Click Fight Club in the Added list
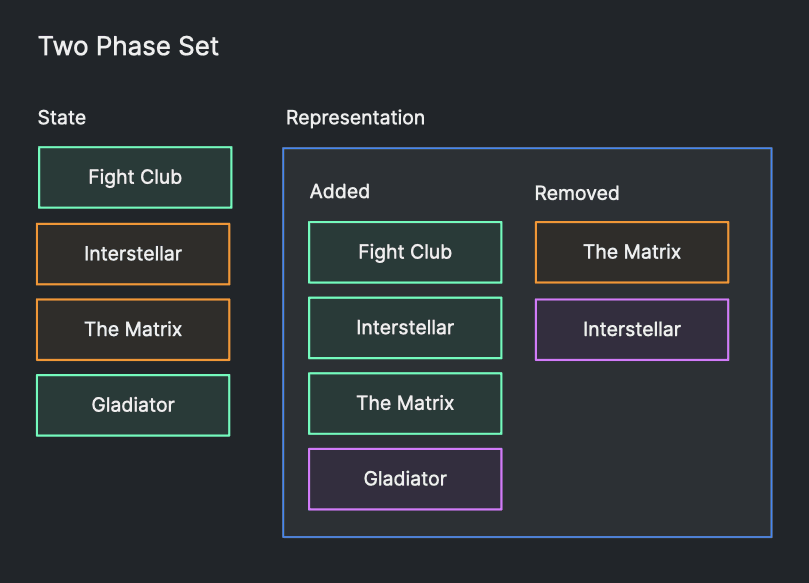The width and height of the screenshot is (809, 583). (405, 253)
